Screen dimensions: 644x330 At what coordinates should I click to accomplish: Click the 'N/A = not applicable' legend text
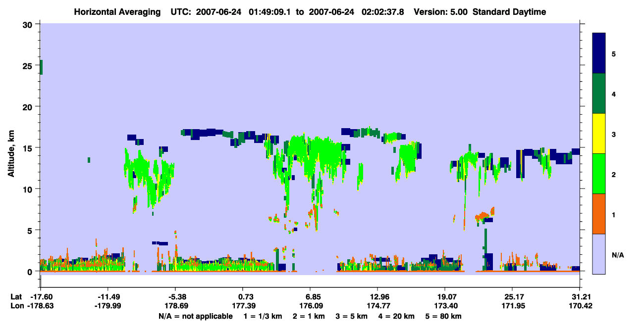click(195, 316)
